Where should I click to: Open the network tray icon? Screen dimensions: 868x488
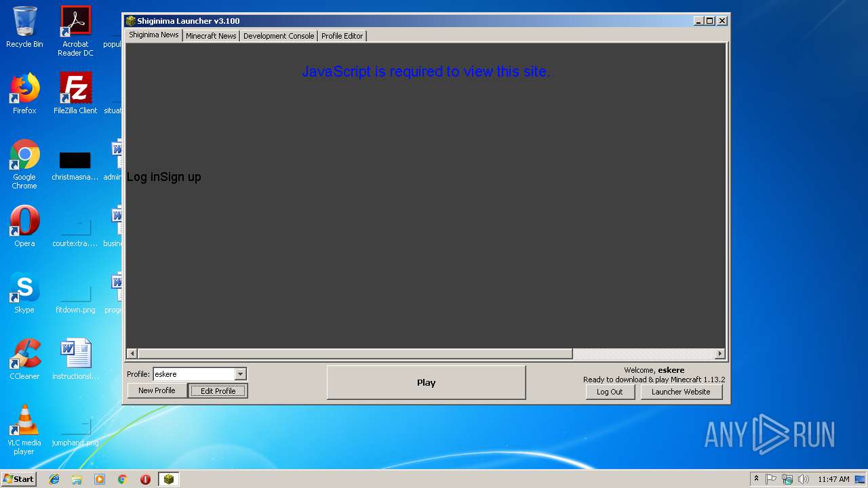click(x=787, y=479)
